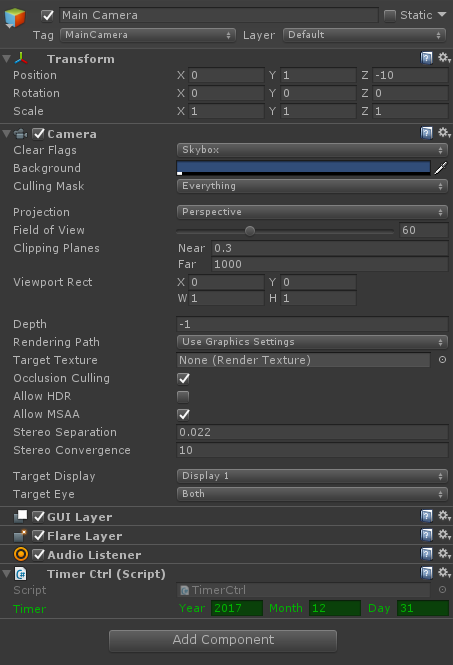This screenshot has width=453, height=665.
Task: Click the TimerCtrl script reference field
Action: [304, 590]
